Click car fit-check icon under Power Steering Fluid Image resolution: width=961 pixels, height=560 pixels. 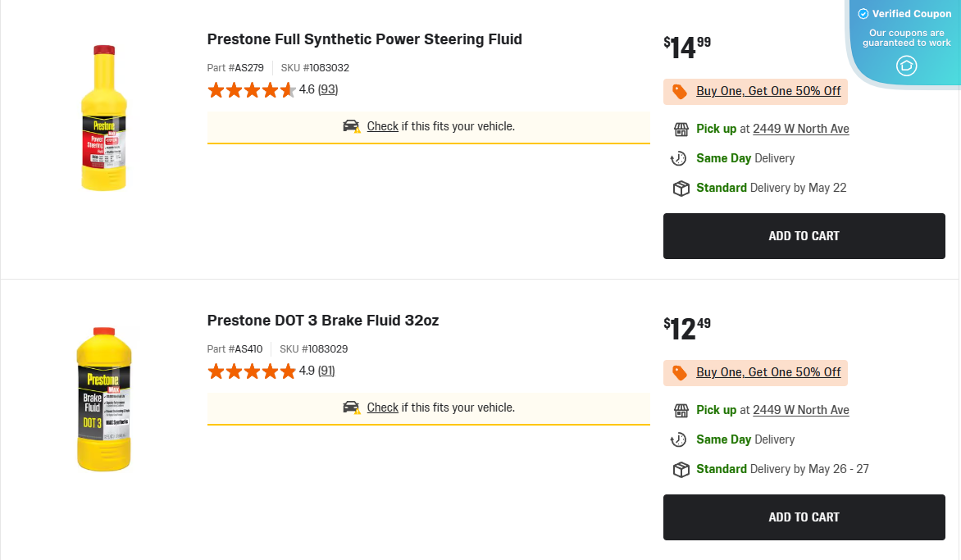coord(352,126)
